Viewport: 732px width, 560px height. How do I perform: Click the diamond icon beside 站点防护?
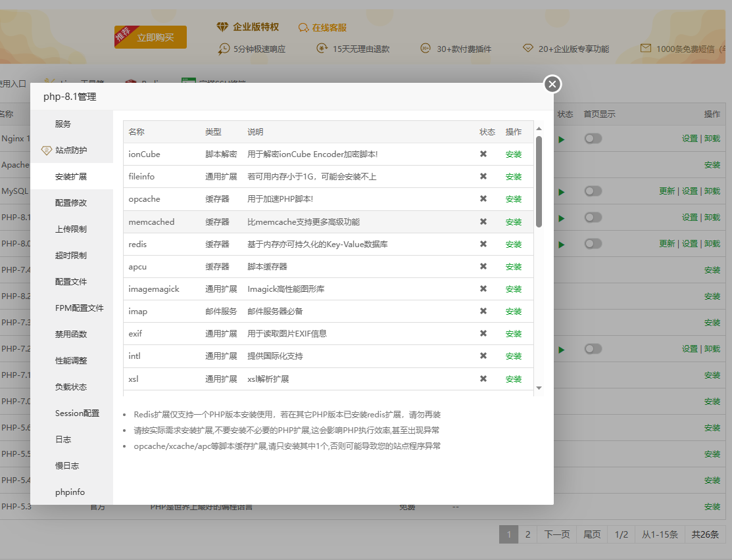coord(46,151)
